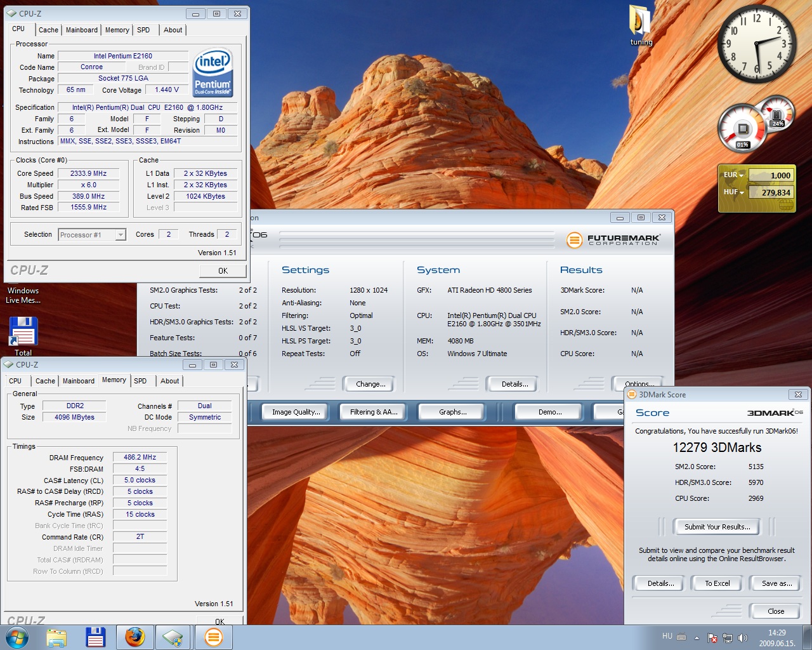Open Filtering & AA... in 3DMark06

pyautogui.click(x=374, y=412)
